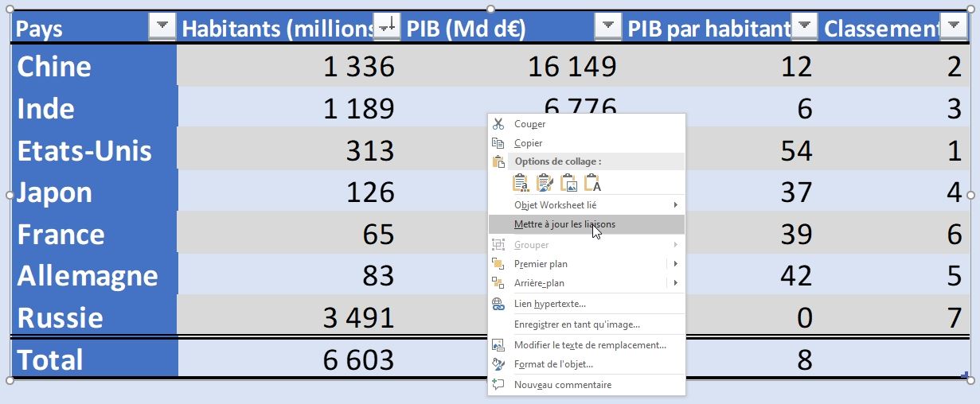
Task: Click the France PIB par habitant 39
Action: pyautogui.click(x=796, y=235)
